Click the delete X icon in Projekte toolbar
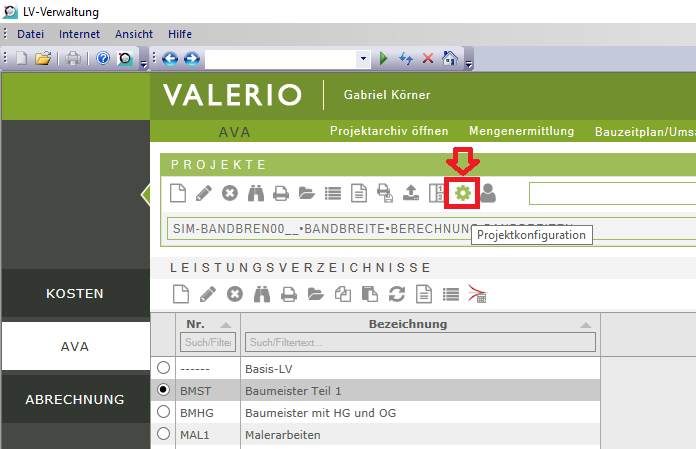This screenshot has width=696, height=449. (230, 193)
